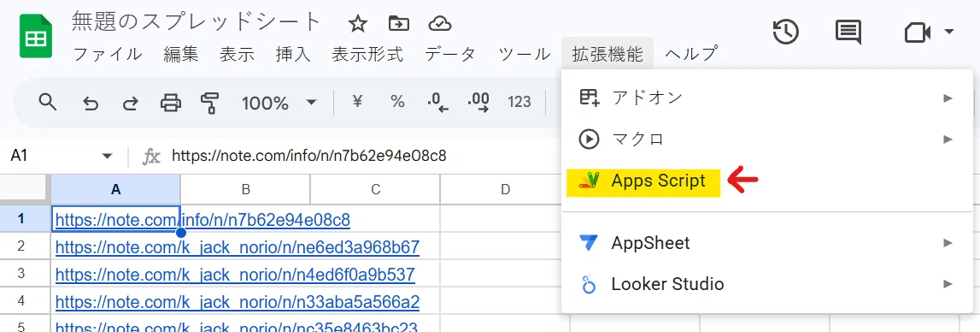Open the ファイル menu
The width and height of the screenshot is (980, 332).
pos(108,54)
